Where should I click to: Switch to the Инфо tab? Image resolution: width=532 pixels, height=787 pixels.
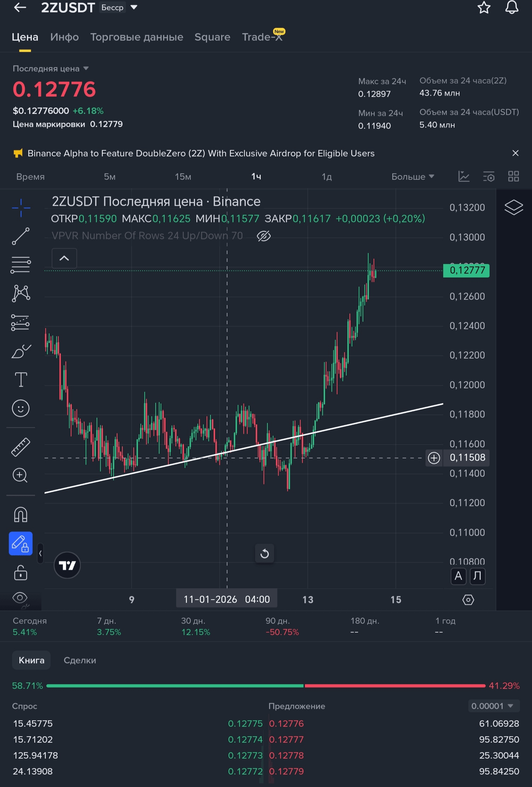tap(64, 37)
